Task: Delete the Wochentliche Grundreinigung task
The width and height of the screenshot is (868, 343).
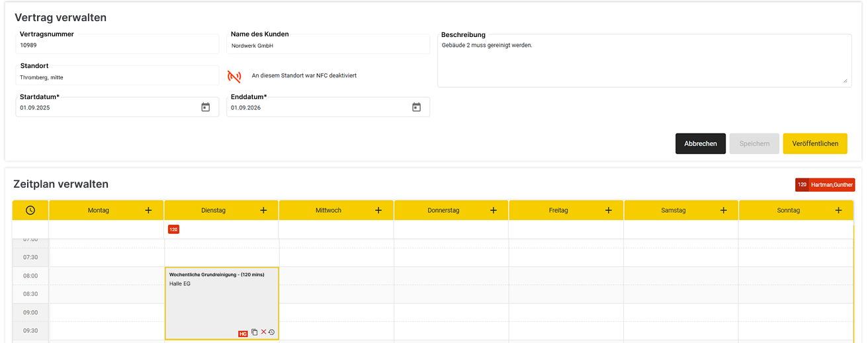Action: [x=263, y=332]
